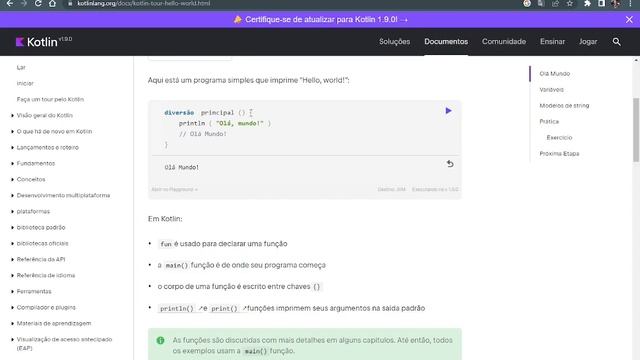The height and width of the screenshot is (360, 640).
Task: Open the Documentos tab
Action: click(446, 42)
